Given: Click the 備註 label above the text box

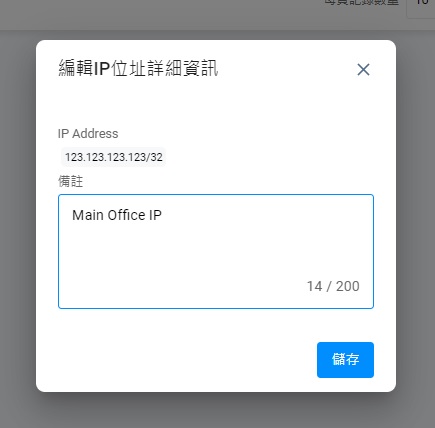Looking at the screenshot, I should [x=70, y=181].
